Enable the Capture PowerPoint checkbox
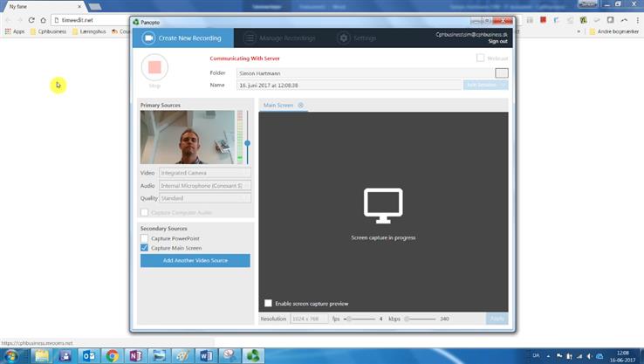Image resolution: width=644 pixels, height=364 pixels. click(x=145, y=238)
